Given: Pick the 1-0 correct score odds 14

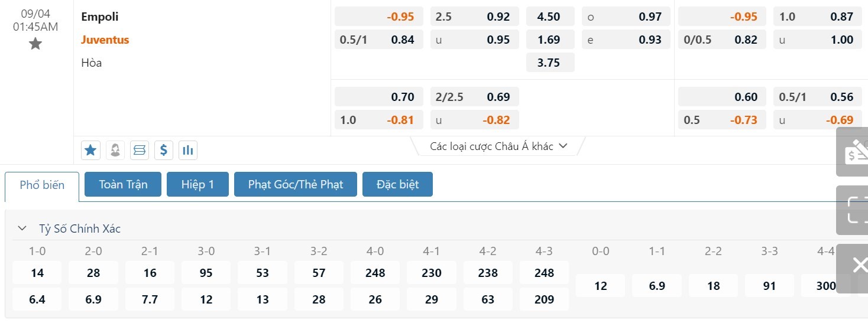Looking at the screenshot, I should 37,273.
